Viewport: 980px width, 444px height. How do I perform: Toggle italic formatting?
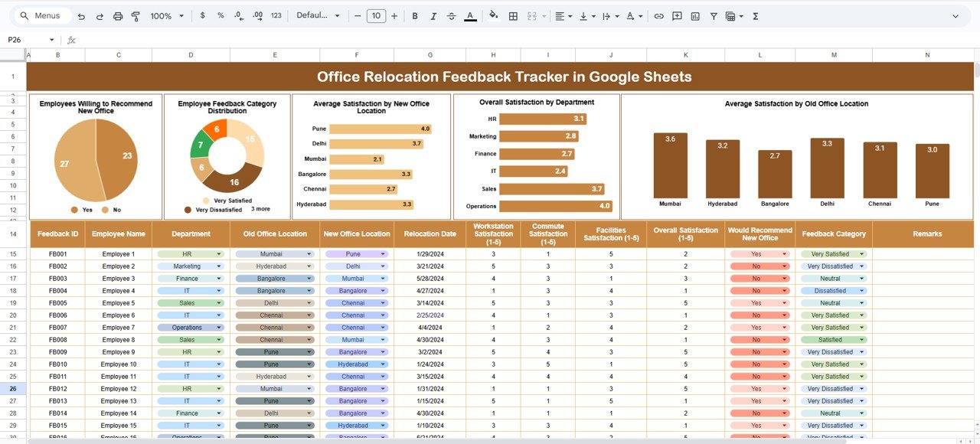[433, 16]
